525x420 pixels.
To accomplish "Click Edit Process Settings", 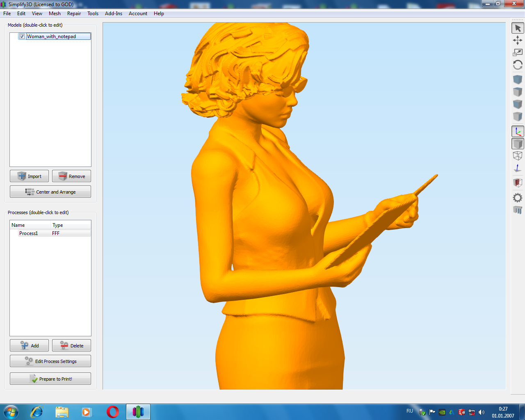I will tap(50, 361).
